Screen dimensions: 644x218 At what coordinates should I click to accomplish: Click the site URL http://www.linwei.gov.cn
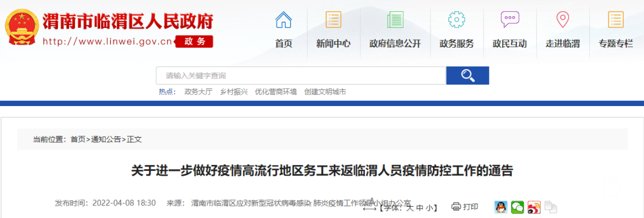click(107, 42)
